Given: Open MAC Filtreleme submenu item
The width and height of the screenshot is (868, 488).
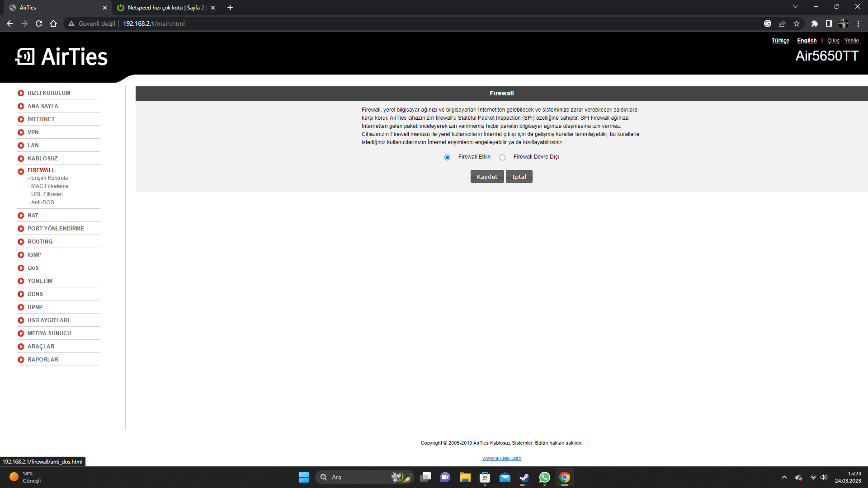Looking at the screenshot, I should click(50, 186).
